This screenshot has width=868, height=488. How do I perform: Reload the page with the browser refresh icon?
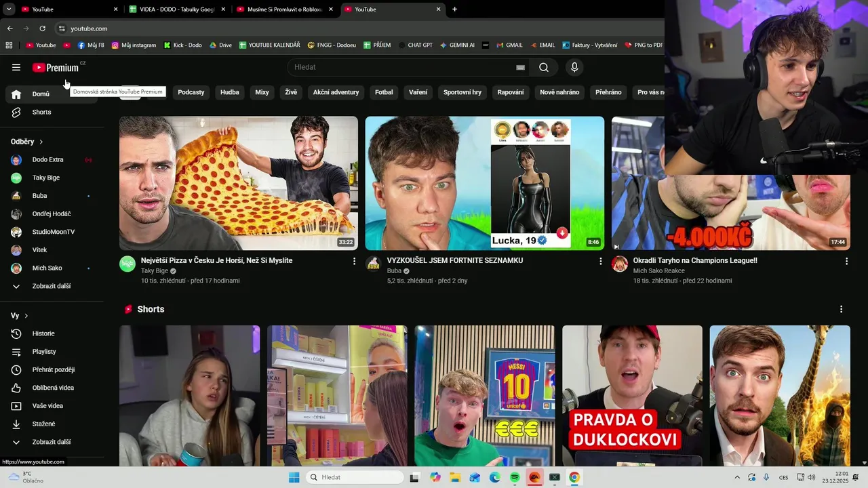click(42, 28)
